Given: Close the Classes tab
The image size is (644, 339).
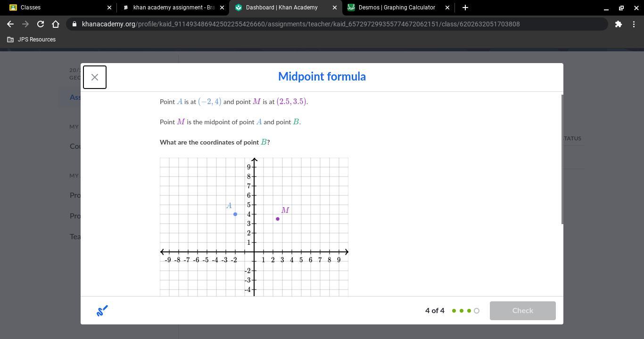Looking at the screenshot, I should (109, 8).
